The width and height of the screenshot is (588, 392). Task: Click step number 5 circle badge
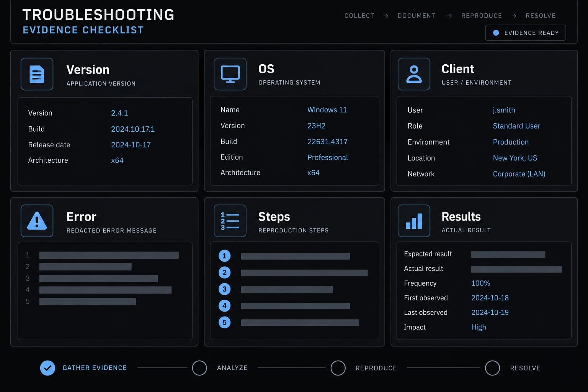point(224,322)
